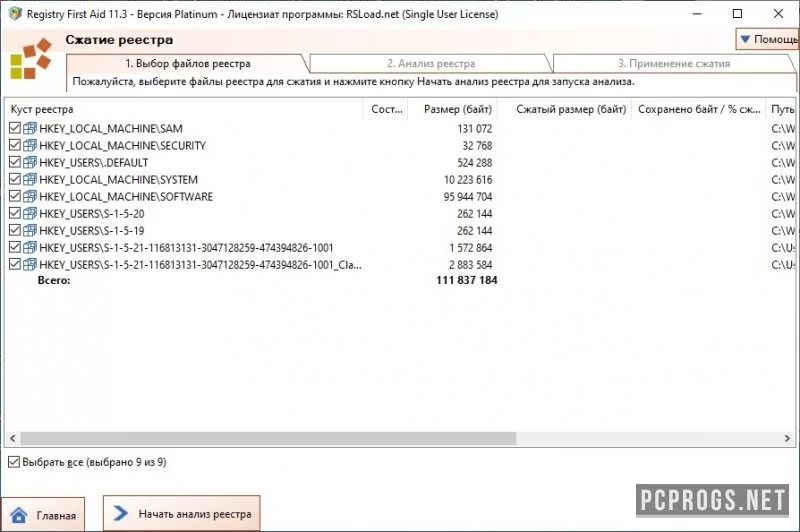Screen dimensions: 800x532
Task: Toggle the Выбрать все checkbox
Action: point(14,462)
